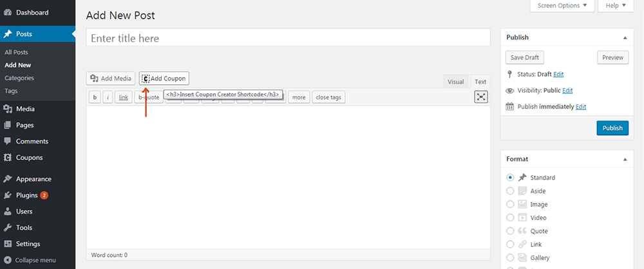Expand the Screen Options panel
Screen dimensions: 644x269
click(x=562, y=6)
